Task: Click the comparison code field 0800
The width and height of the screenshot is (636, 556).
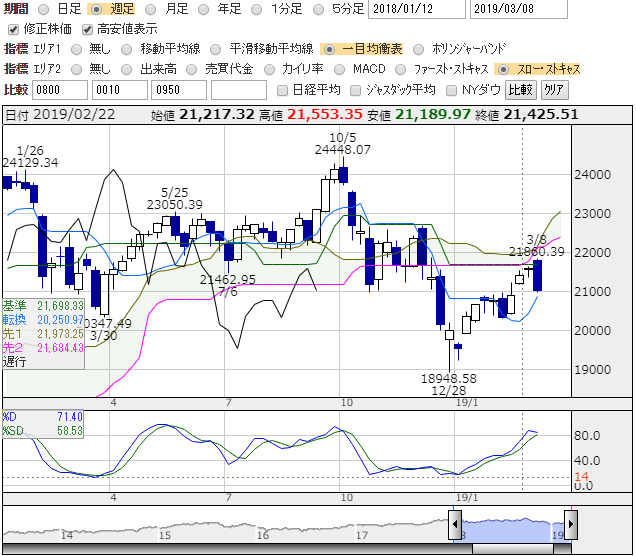Action: [x=60, y=90]
